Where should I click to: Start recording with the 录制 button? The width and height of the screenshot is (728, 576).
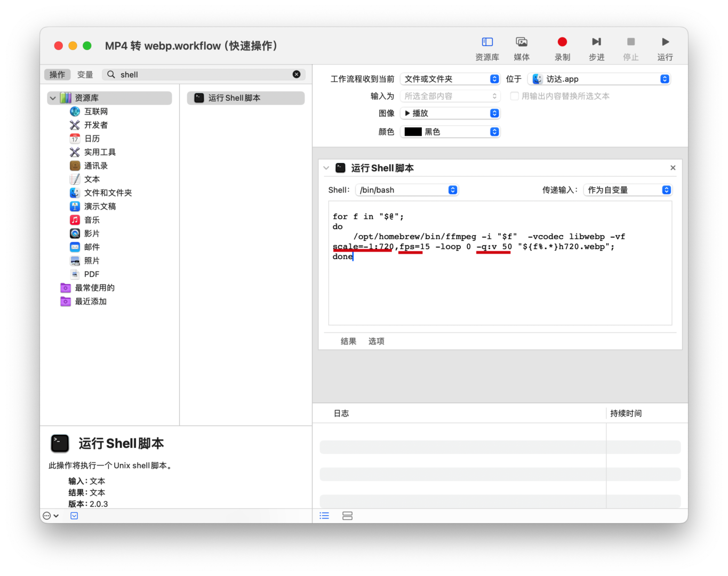coord(562,42)
